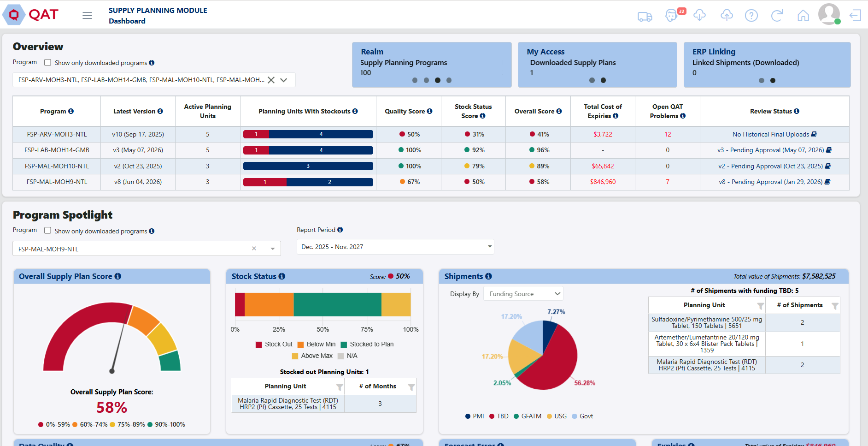Click info icon on Overall Supply Plan Score panel

click(118, 276)
